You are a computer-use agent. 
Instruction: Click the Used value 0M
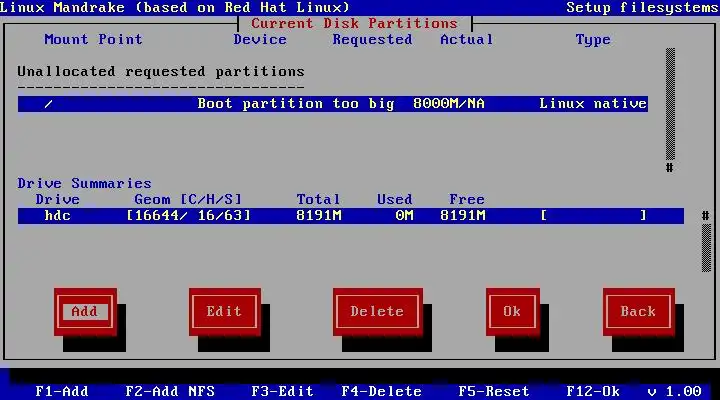tap(404, 215)
